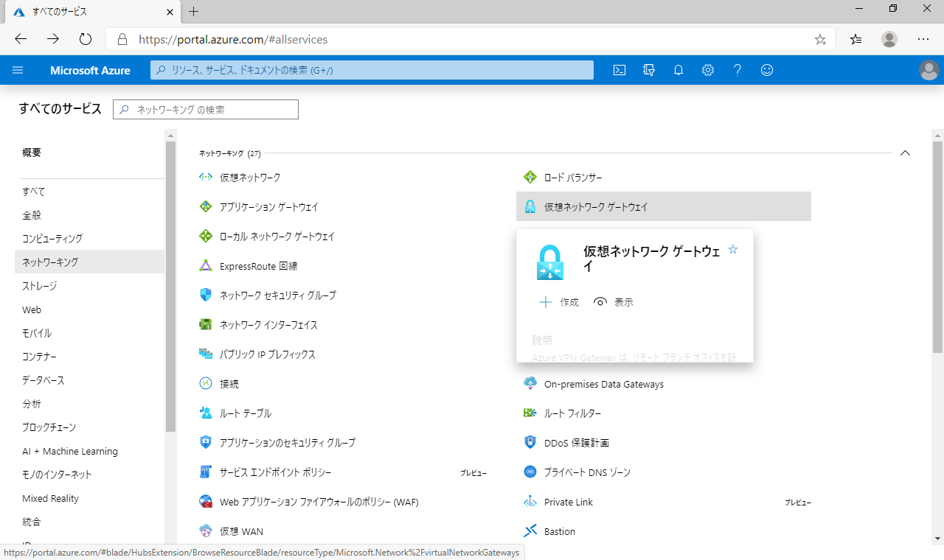Click the ルート フィルター icon
The height and width of the screenshot is (560, 944).
(530, 413)
